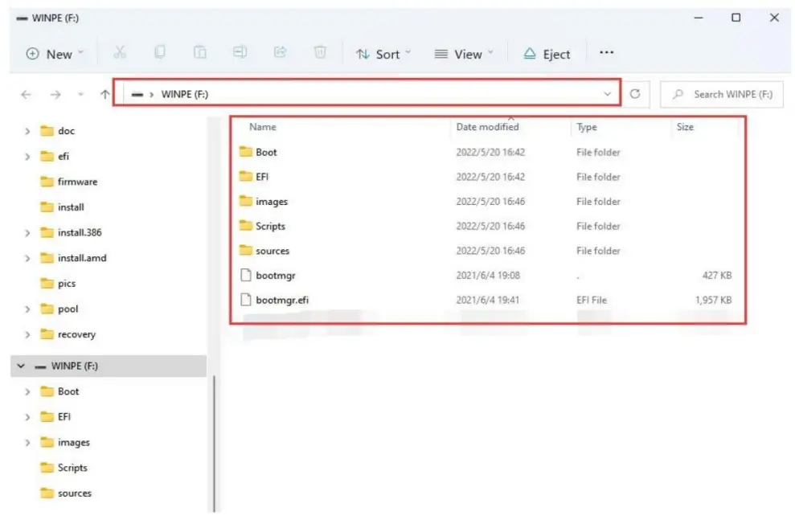The width and height of the screenshot is (795, 532).
Task: Click the Cut scissors icon in toolbar
Action: [120, 53]
